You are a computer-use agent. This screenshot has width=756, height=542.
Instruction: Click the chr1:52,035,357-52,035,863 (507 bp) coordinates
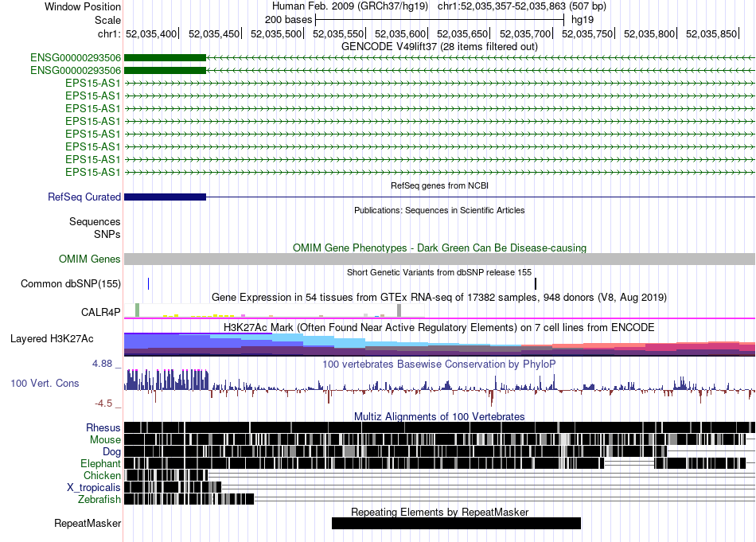point(522,6)
